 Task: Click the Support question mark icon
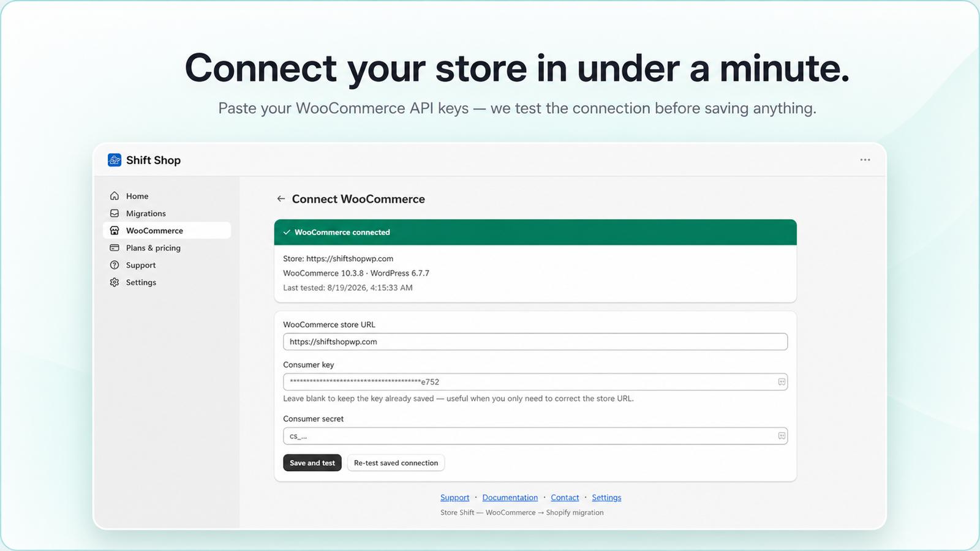pos(115,265)
